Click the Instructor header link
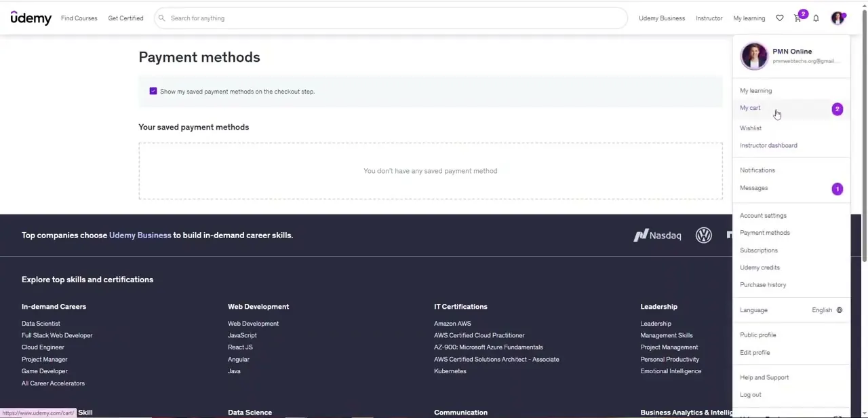868x418 pixels. click(x=709, y=18)
